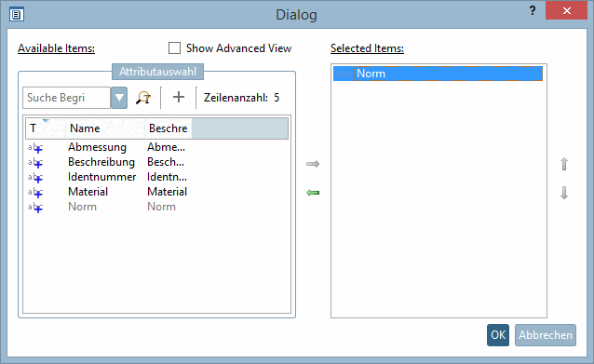The image size is (594, 364).
Task: Move selected item up with up arrow
Action: [564, 164]
